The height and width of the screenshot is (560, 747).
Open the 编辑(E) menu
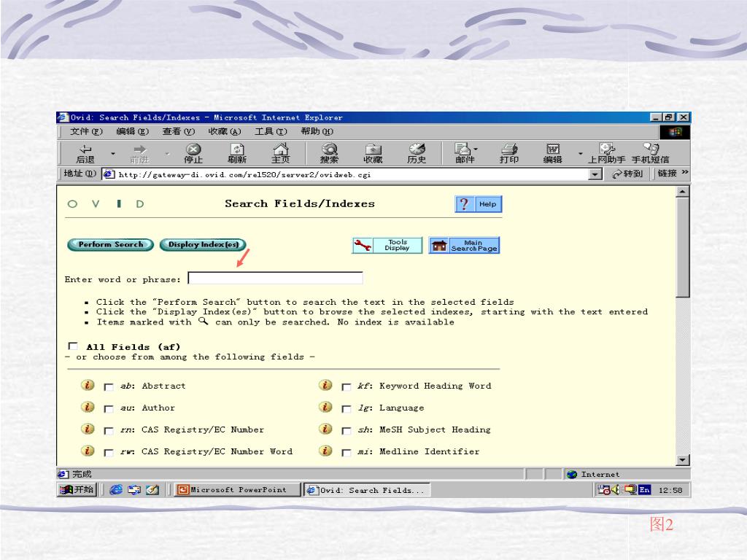[x=133, y=131]
